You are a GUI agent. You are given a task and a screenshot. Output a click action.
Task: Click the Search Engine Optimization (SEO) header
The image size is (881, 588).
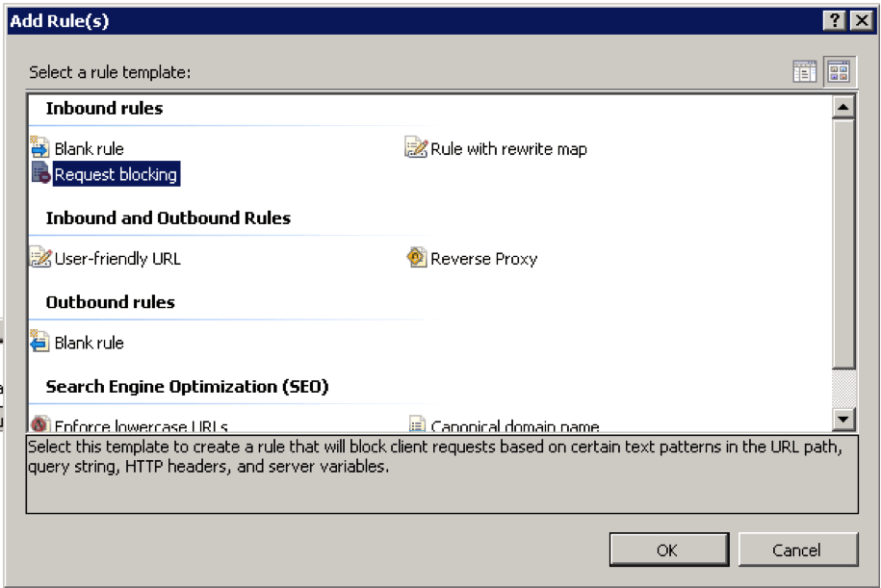pos(187,386)
